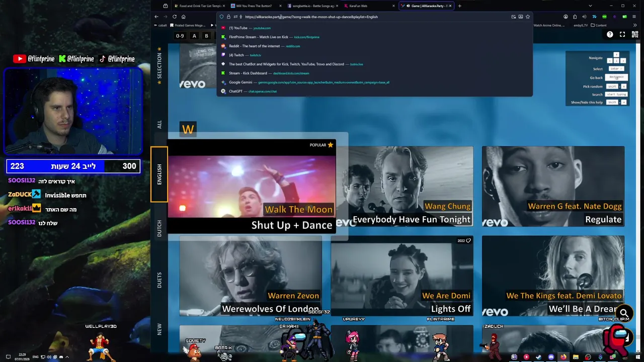Open the Content bookmarks folder

(x=599, y=25)
